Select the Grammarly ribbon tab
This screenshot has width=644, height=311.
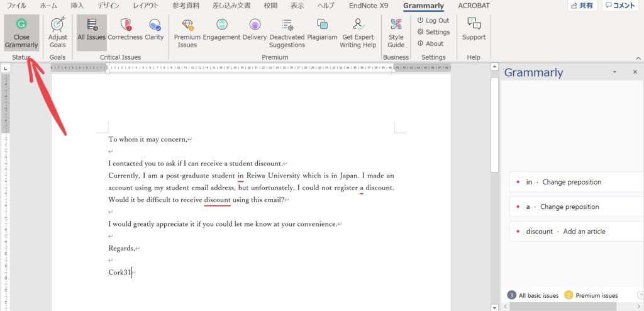coord(423,6)
